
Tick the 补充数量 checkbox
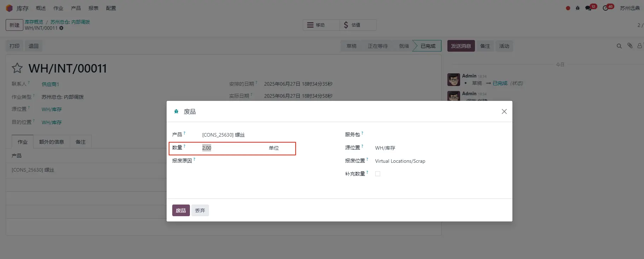coord(378,174)
